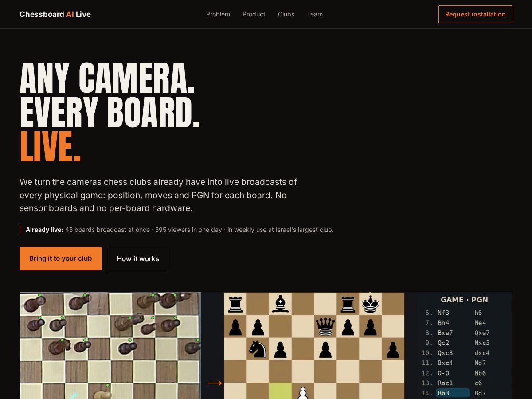Select the black pawn on a7

click(x=235, y=328)
